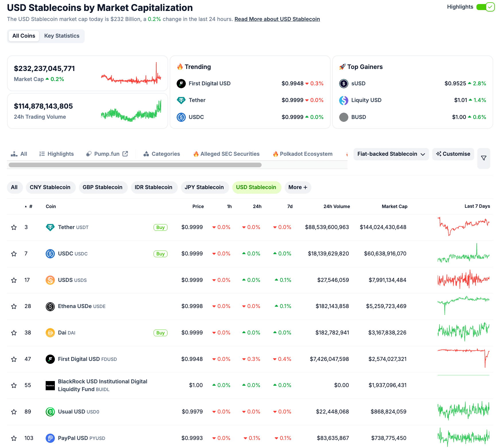Open Fiat-backed Stablecoin dropdown

(391, 154)
